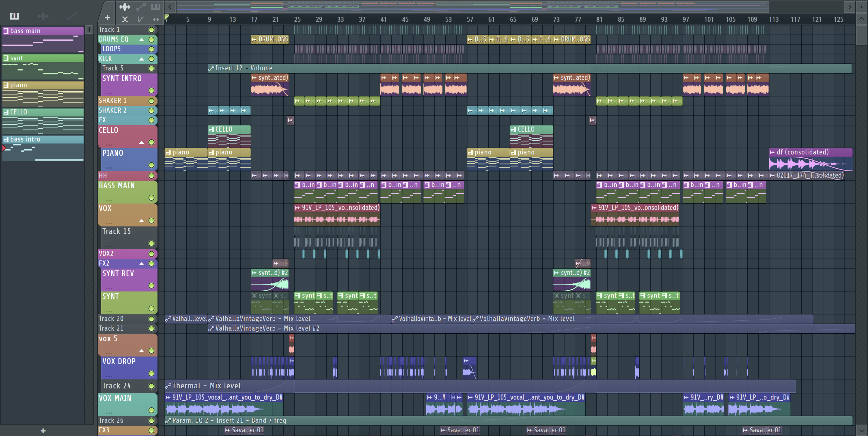Click the vertical bar button beside bass main
Screen dimensions: 868x436
tap(89, 30)
